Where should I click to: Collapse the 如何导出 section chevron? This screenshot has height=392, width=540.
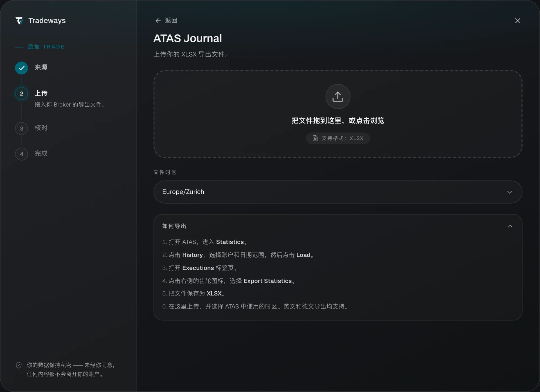(x=510, y=226)
